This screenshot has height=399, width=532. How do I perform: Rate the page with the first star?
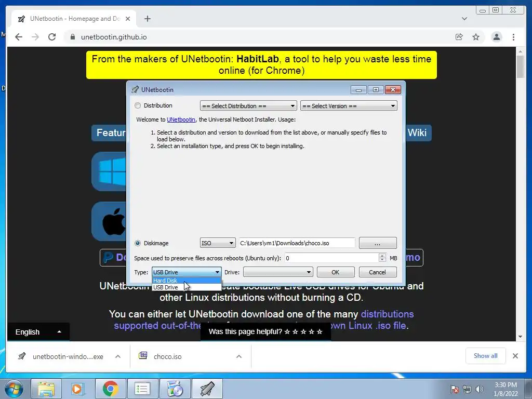click(287, 331)
